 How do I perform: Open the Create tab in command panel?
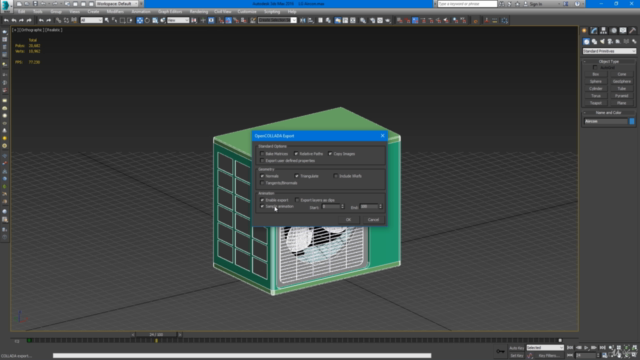(584, 31)
